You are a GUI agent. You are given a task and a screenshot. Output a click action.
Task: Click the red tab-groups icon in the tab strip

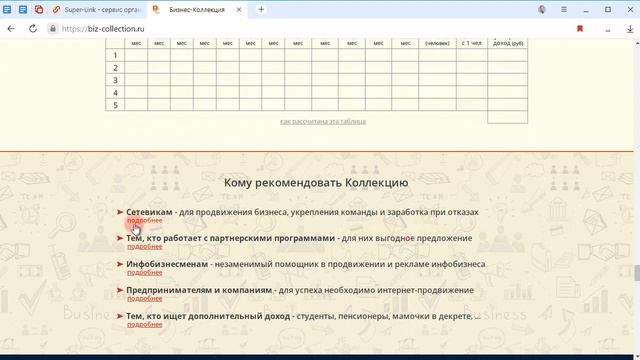click(x=39, y=9)
